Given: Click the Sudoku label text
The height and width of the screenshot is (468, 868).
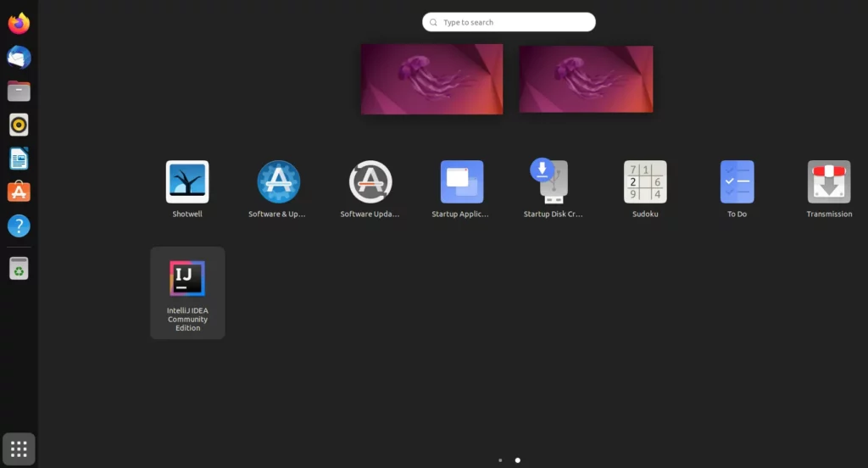Looking at the screenshot, I should point(645,214).
